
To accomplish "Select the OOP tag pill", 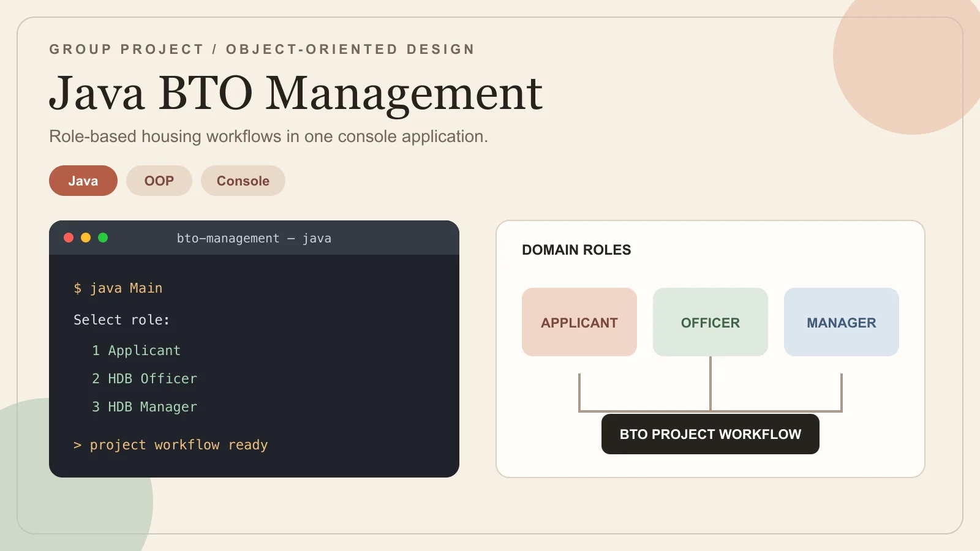I will [159, 181].
